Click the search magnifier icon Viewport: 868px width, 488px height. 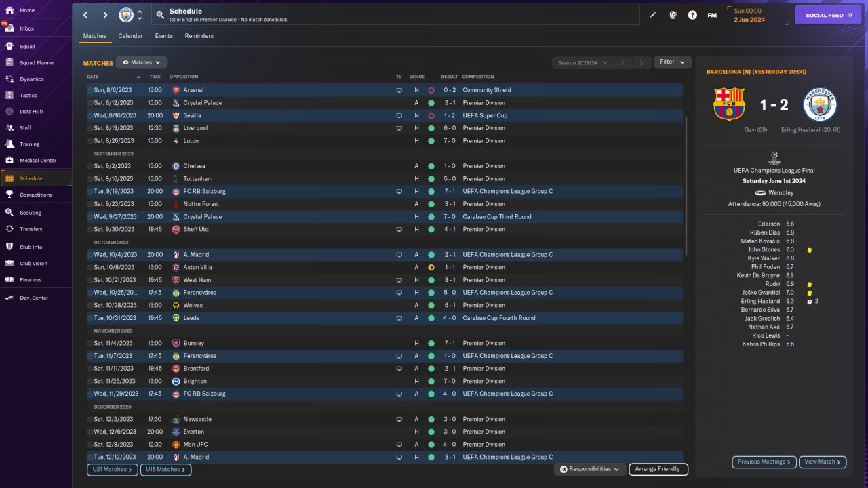pyautogui.click(x=160, y=15)
